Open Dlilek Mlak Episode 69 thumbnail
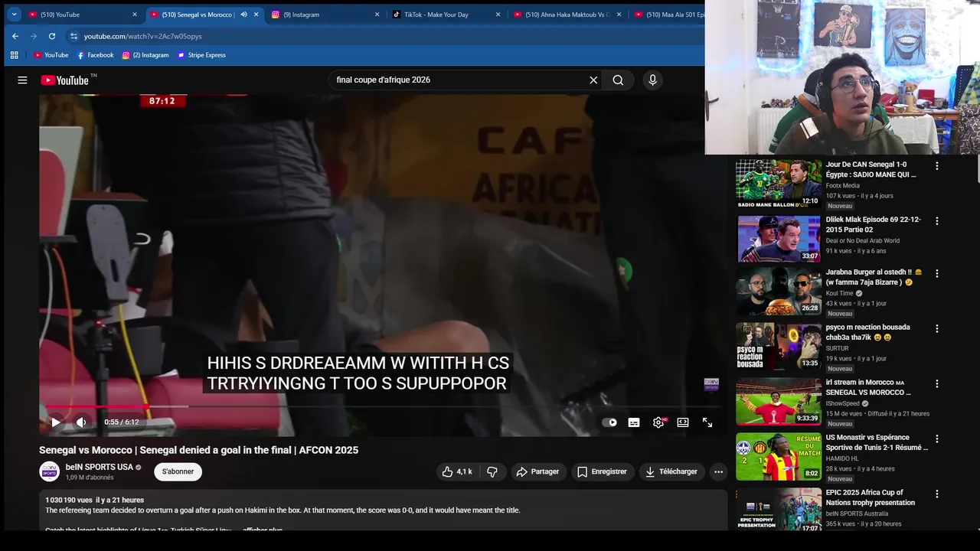Screen dimensions: 980x551 (779, 239)
